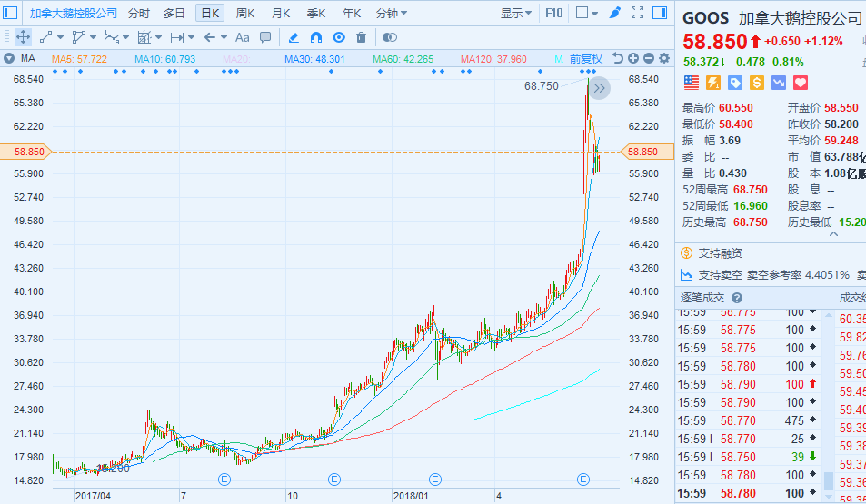This screenshot has width=866, height=504.
Task: Select the 周K weekly candlestick tab
Action: (x=245, y=13)
